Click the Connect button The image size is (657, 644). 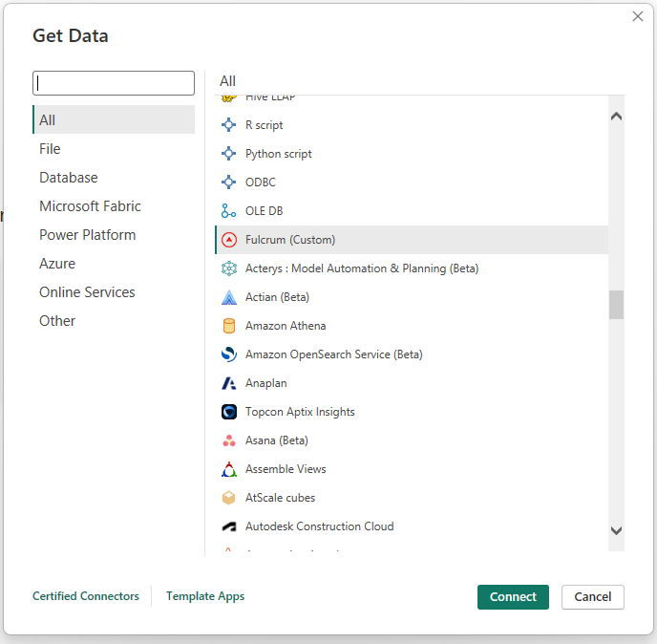point(513,596)
